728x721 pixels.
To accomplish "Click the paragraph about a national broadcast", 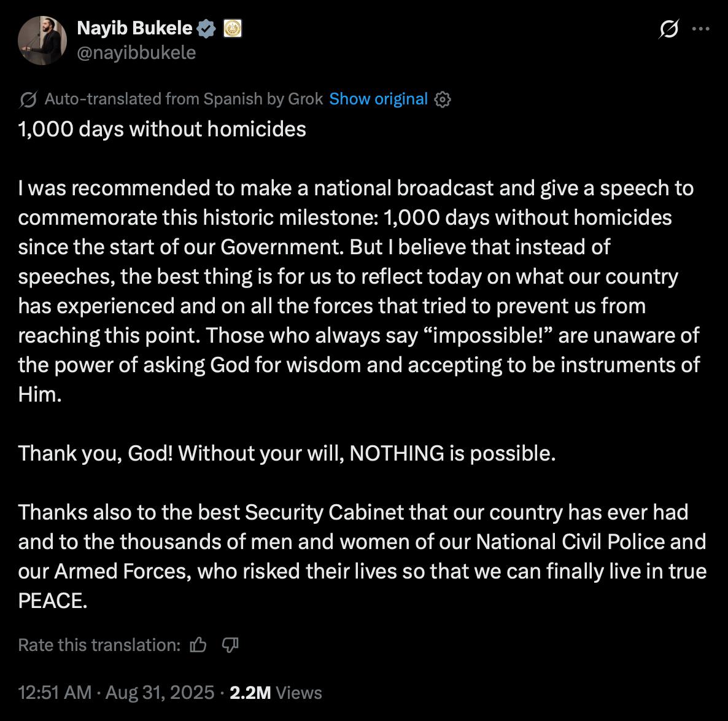I will pyautogui.click(x=359, y=291).
